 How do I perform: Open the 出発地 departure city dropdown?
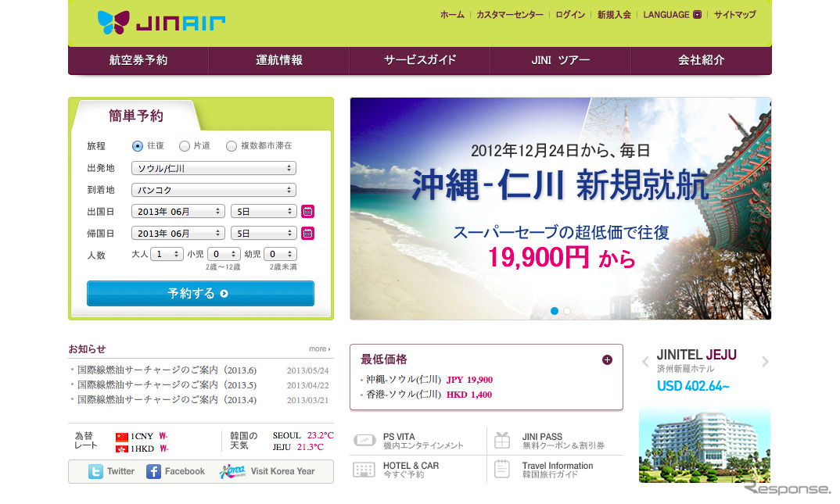tap(214, 168)
